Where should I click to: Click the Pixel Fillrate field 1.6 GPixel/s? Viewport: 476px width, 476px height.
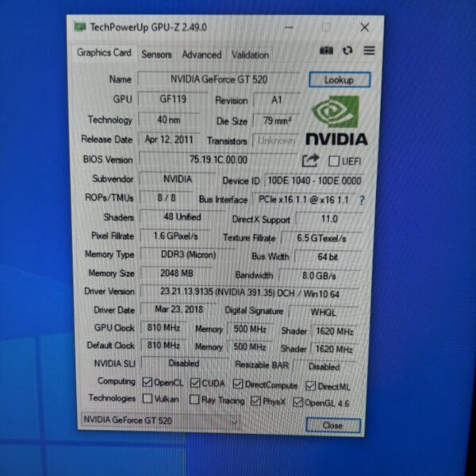[x=175, y=236]
